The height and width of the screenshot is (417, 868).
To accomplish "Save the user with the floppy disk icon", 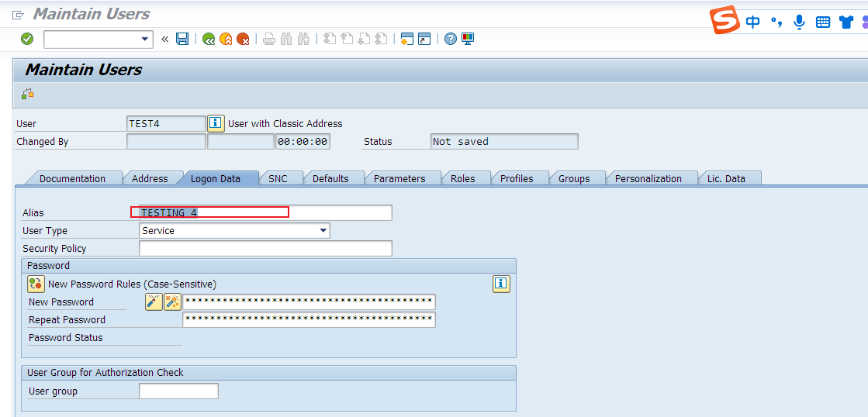I will (182, 39).
